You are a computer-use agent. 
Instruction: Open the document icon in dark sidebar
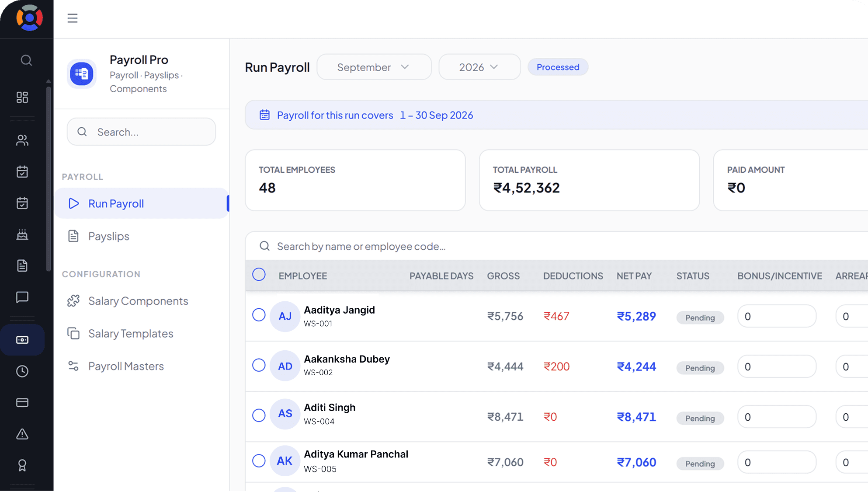[22, 265]
